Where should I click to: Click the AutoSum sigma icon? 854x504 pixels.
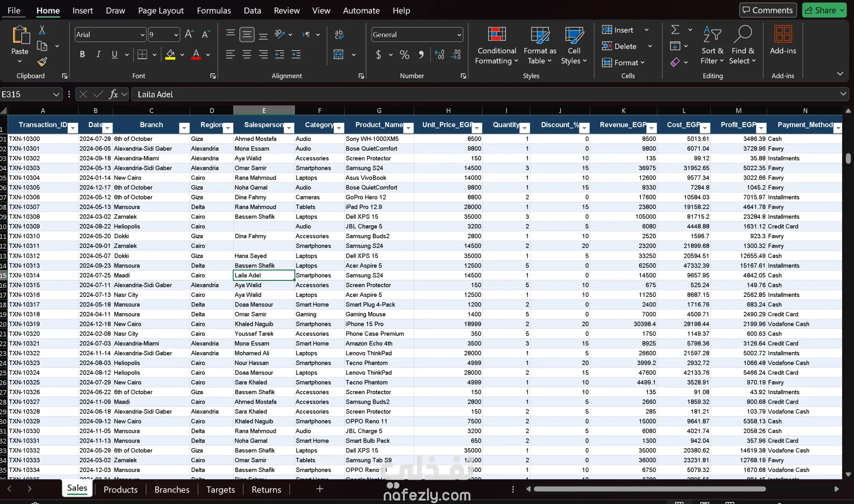tap(675, 30)
